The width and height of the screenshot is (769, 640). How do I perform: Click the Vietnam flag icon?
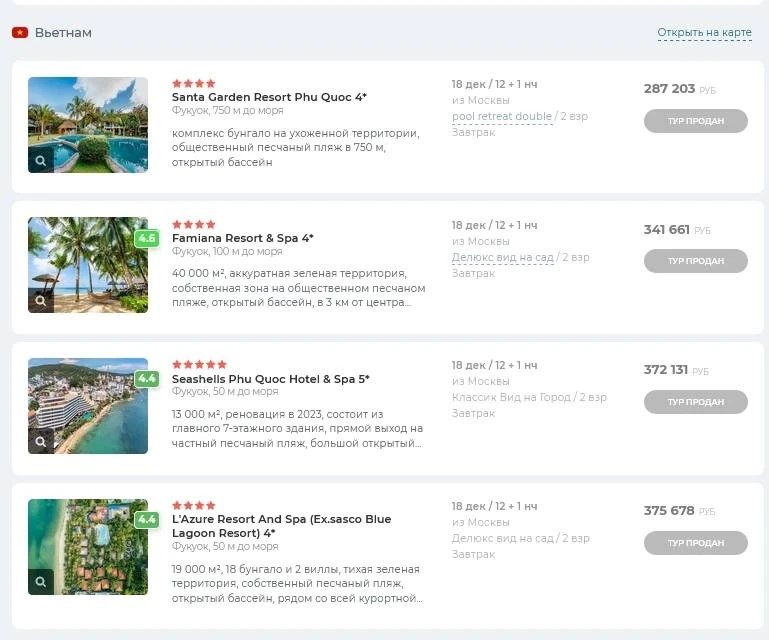20,33
